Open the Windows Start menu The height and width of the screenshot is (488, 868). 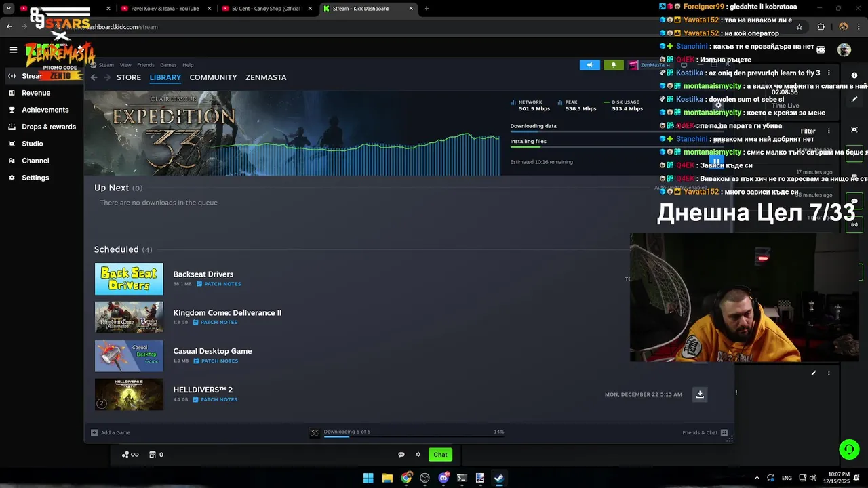(x=368, y=478)
